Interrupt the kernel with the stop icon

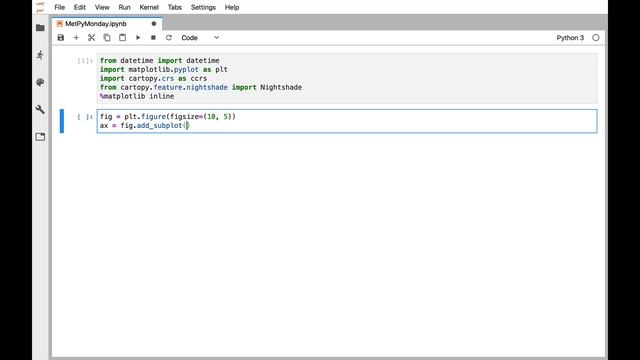[x=153, y=38]
